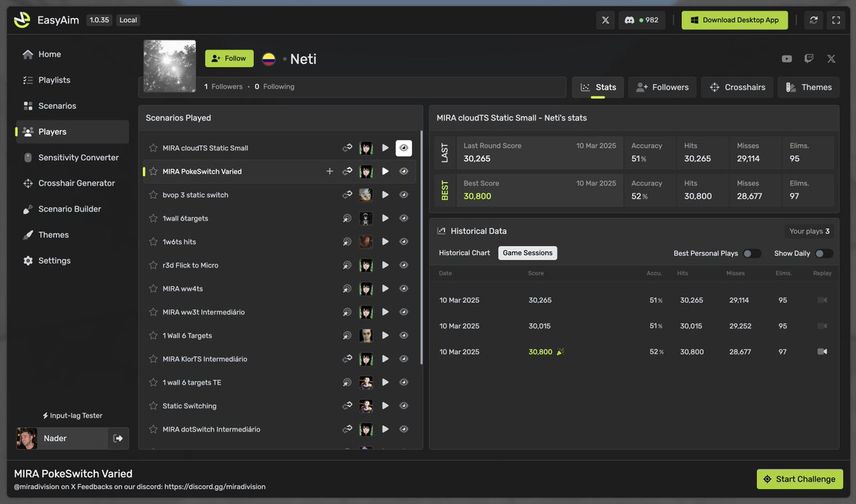
Task: Open Discord server showing 982 online
Action: [642, 20]
